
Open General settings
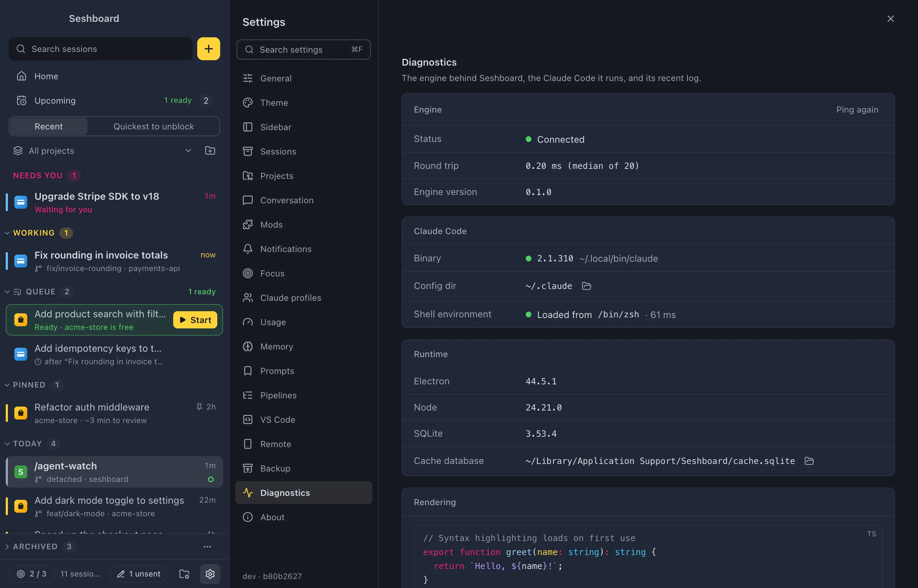[304, 78]
